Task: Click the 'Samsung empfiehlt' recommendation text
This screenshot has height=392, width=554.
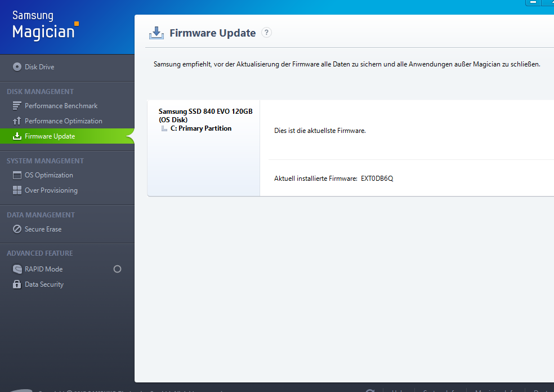Action: click(347, 64)
